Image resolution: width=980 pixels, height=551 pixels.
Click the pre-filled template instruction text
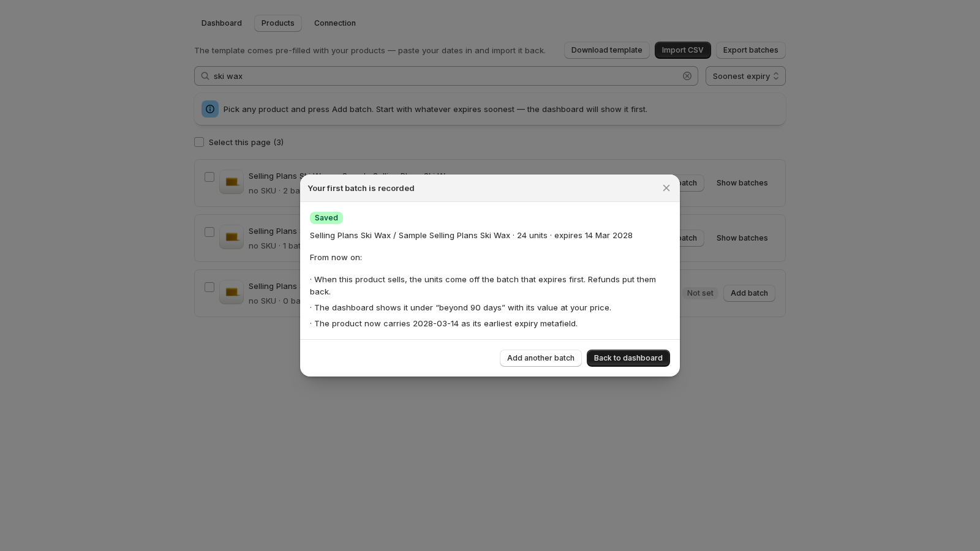click(370, 50)
